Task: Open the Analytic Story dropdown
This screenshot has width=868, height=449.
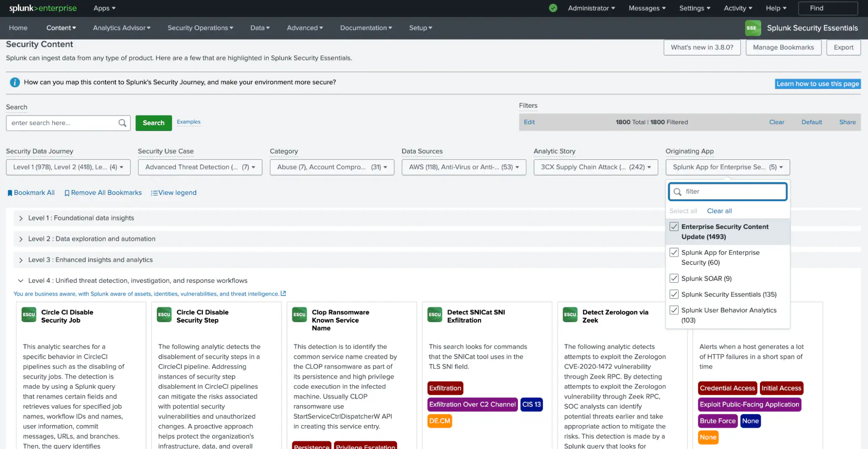Action: coord(596,167)
